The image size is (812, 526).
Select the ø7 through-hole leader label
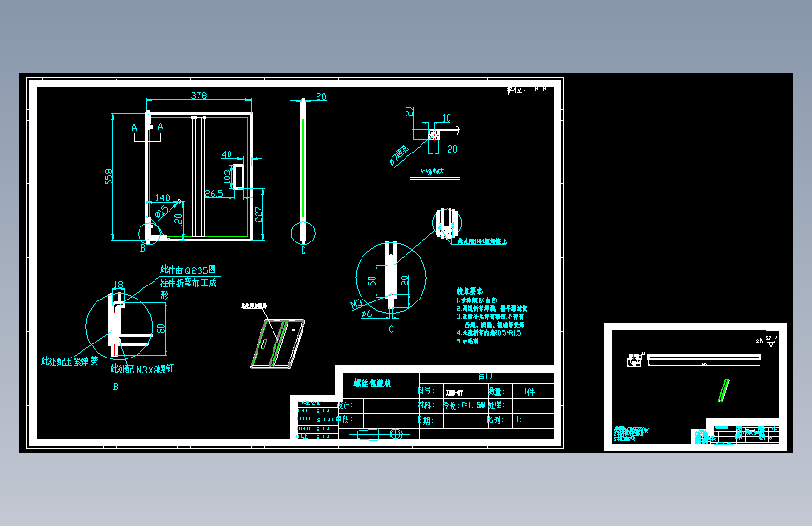[399, 155]
